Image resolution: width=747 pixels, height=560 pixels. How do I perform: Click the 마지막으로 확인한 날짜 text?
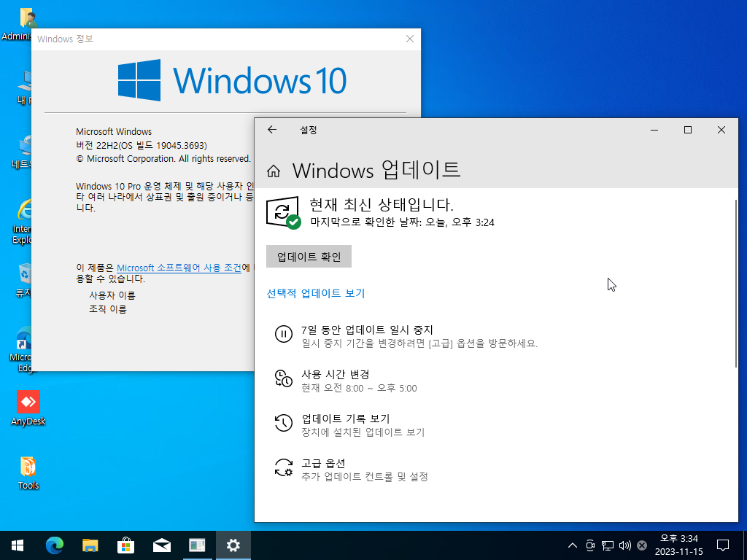pos(403,222)
